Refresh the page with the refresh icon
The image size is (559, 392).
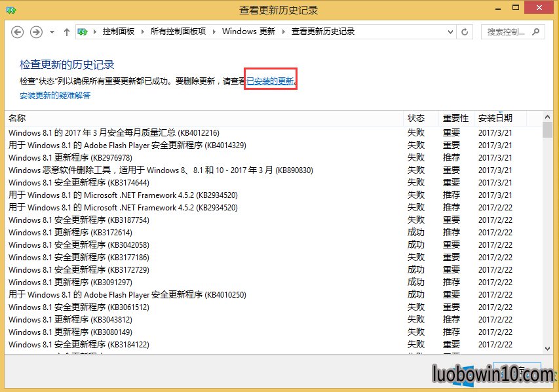(465, 32)
